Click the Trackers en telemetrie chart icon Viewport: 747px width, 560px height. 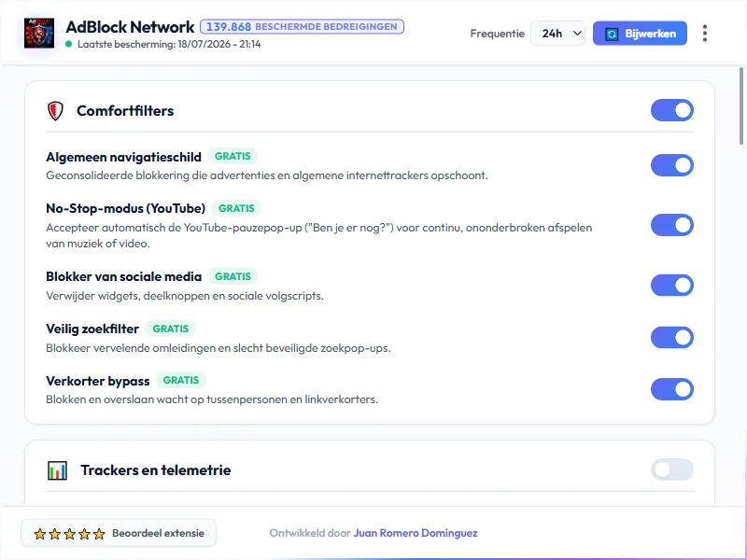57,470
